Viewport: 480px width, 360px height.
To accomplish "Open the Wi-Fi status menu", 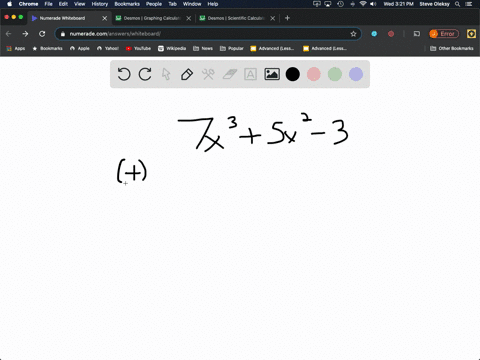I will 363,4.
